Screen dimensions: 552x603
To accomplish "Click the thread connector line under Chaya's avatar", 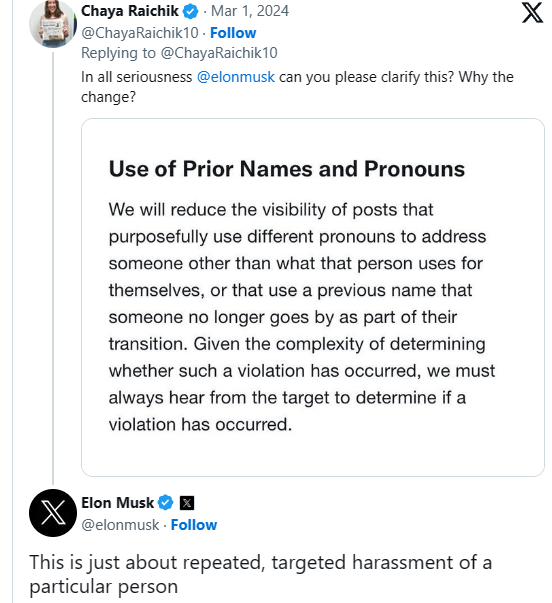I will [53, 268].
